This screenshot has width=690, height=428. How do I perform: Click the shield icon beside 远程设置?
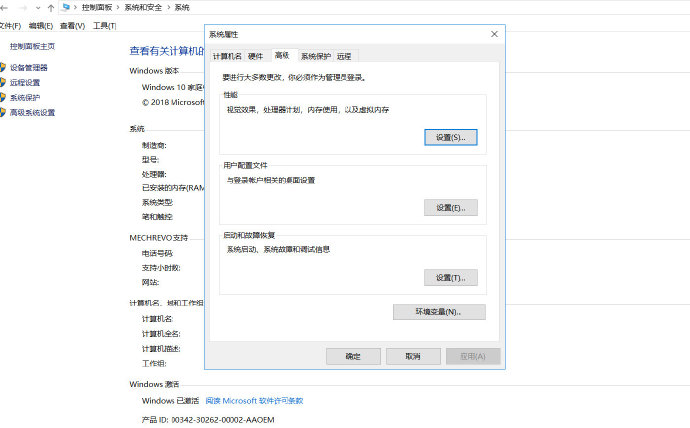pyautogui.click(x=3, y=83)
